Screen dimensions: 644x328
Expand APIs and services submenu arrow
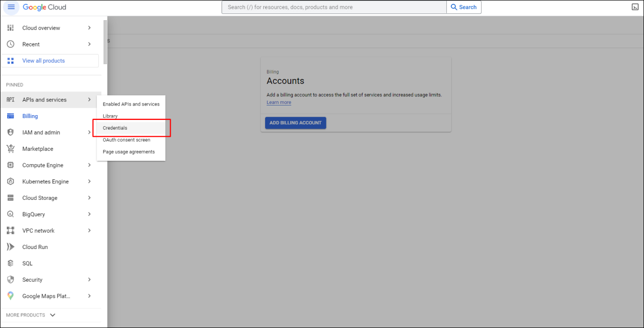[x=89, y=100]
